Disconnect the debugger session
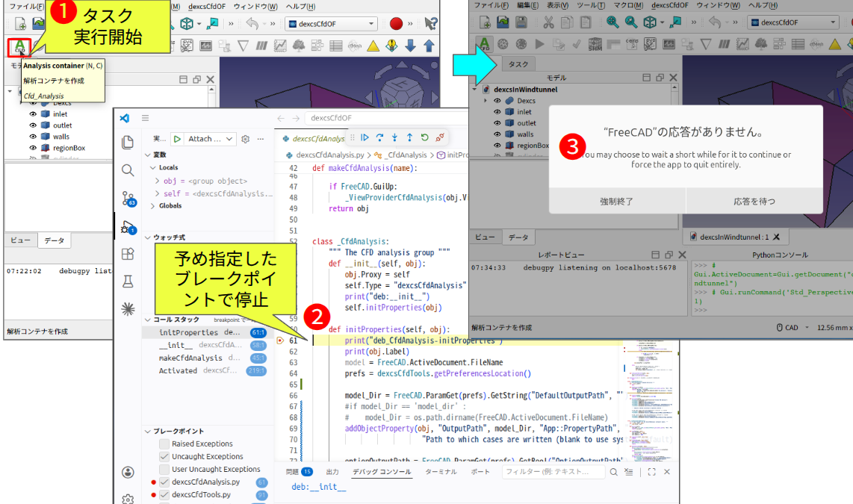 (440, 137)
